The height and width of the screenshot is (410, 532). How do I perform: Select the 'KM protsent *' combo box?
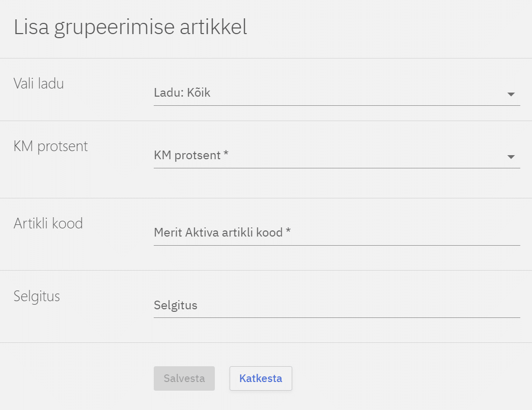pyautogui.click(x=336, y=156)
